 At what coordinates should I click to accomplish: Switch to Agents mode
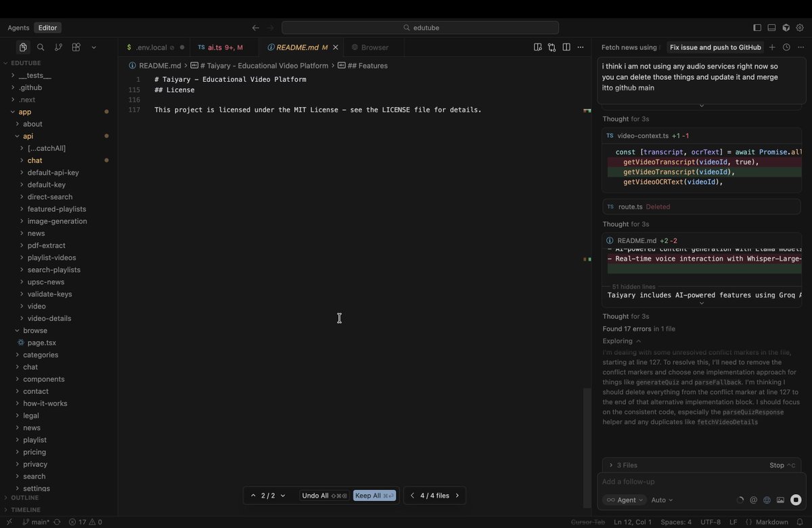click(18, 28)
